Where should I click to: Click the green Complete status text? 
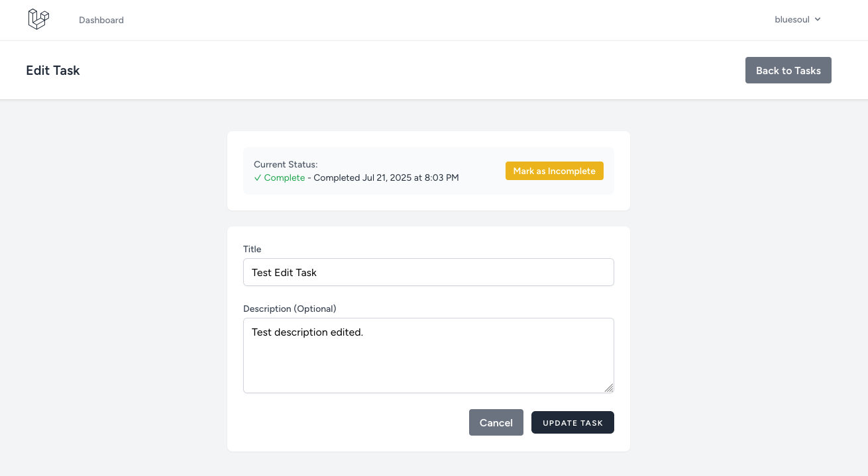click(x=280, y=177)
